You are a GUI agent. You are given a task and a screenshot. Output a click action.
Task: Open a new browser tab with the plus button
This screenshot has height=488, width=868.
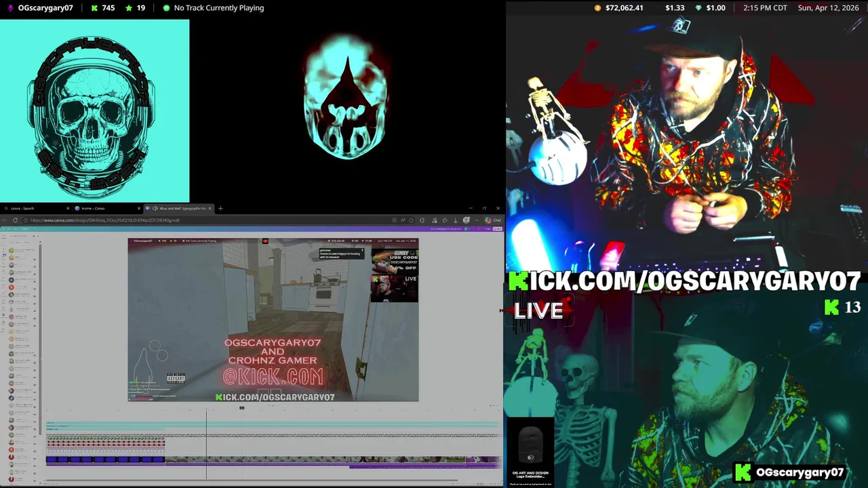point(220,208)
